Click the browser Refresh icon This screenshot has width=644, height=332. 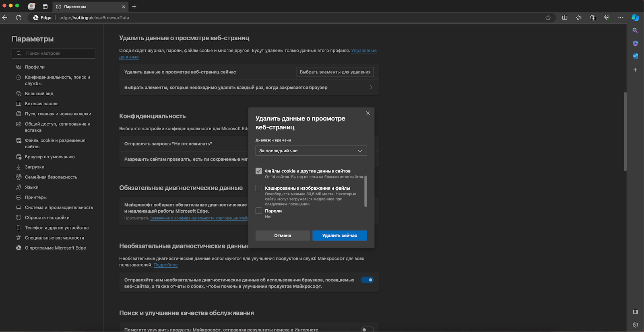pos(19,18)
